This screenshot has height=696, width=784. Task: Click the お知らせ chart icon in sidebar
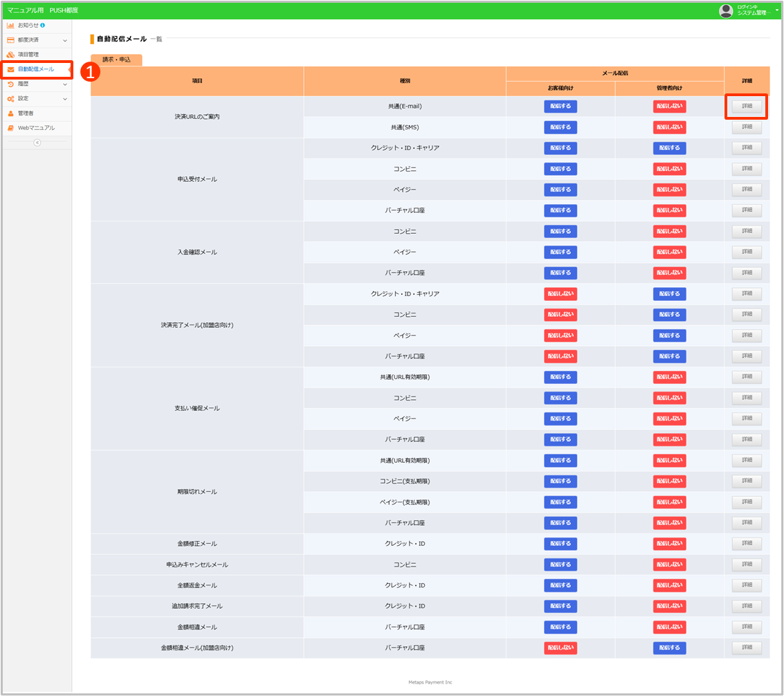(10, 25)
